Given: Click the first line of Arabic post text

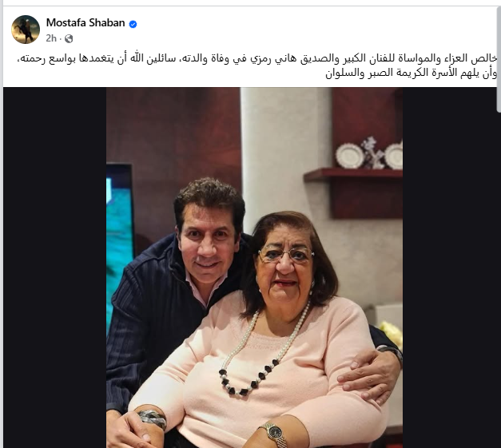Looking at the screenshot, I should [x=257, y=59].
